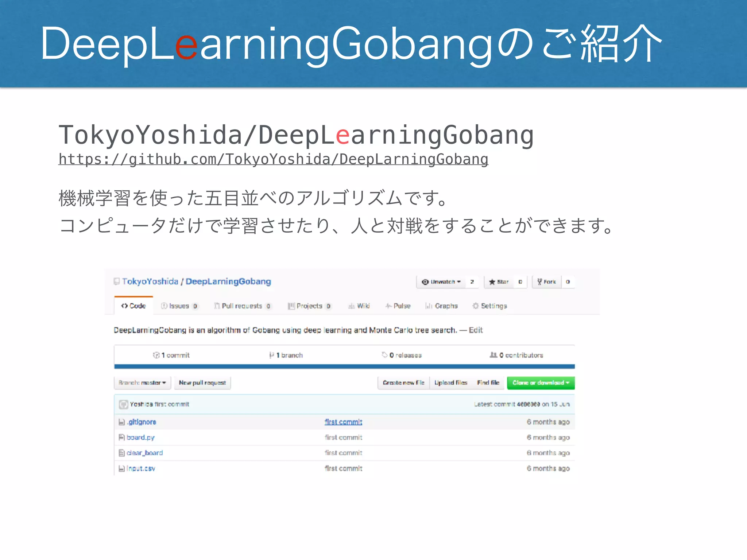
Task: Open the DeepLarningGobang repository name link
Action: pyautogui.click(x=228, y=281)
